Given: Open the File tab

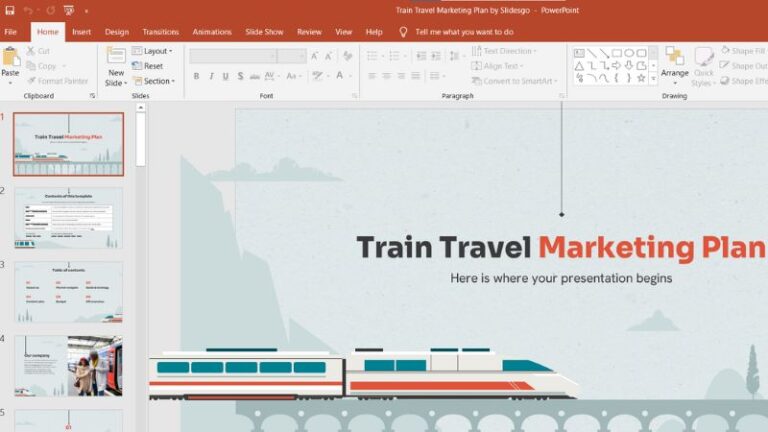Looking at the screenshot, I should point(10,32).
